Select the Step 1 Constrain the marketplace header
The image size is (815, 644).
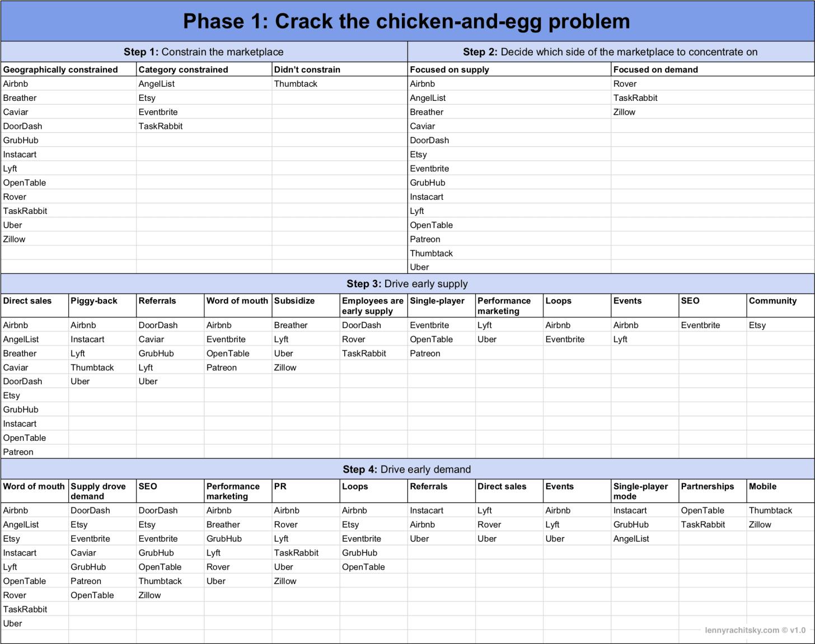coord(204,52)
